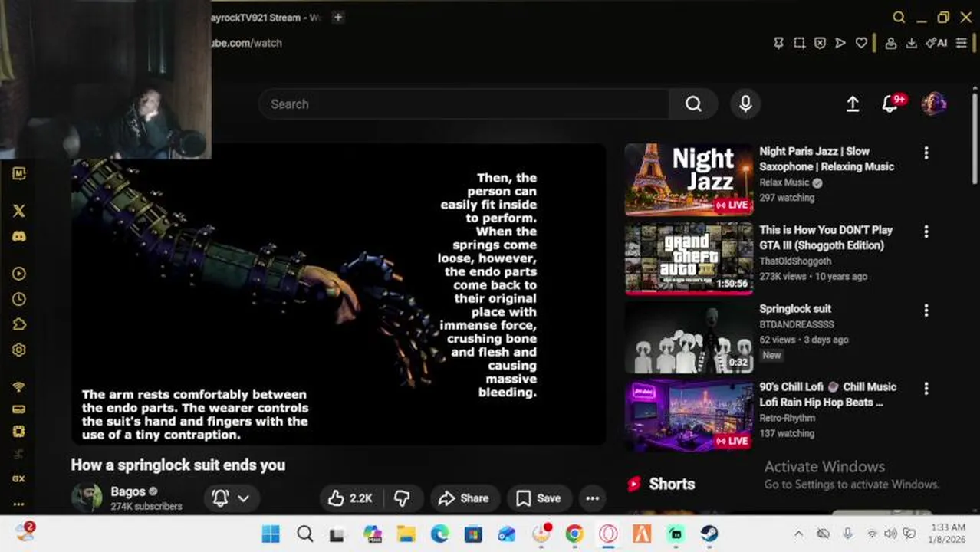Image resolution: width=980 pixels, height=552 pixels.
Task: Like the video with 2.2K thumbs up
Action: (349, 498)
